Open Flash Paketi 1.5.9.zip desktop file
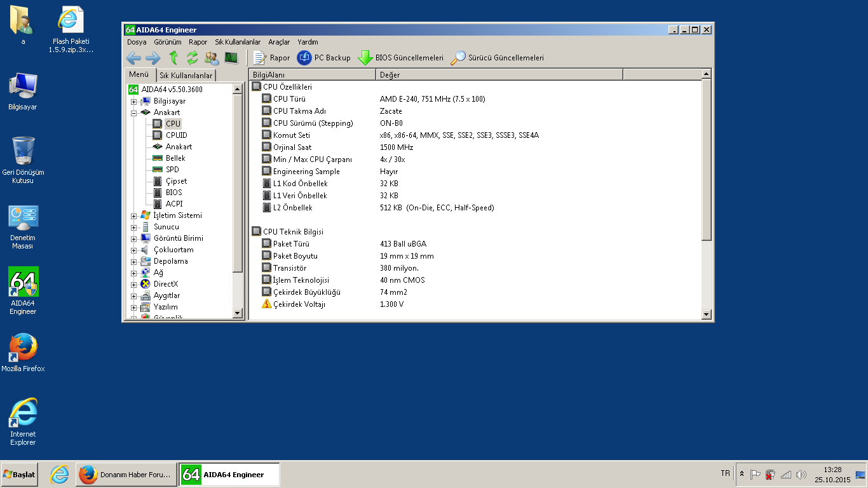This screenshot has height=488, width=868. (x=71, y=30)
